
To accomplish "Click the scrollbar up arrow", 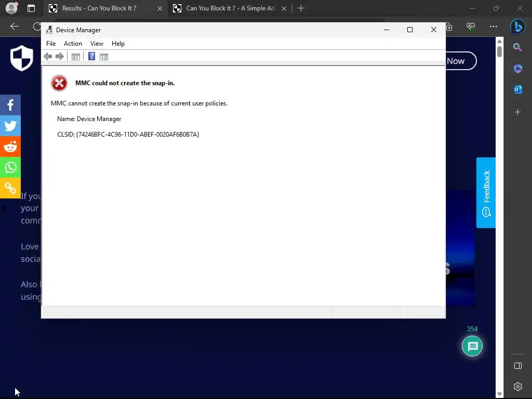I will 499,41.
